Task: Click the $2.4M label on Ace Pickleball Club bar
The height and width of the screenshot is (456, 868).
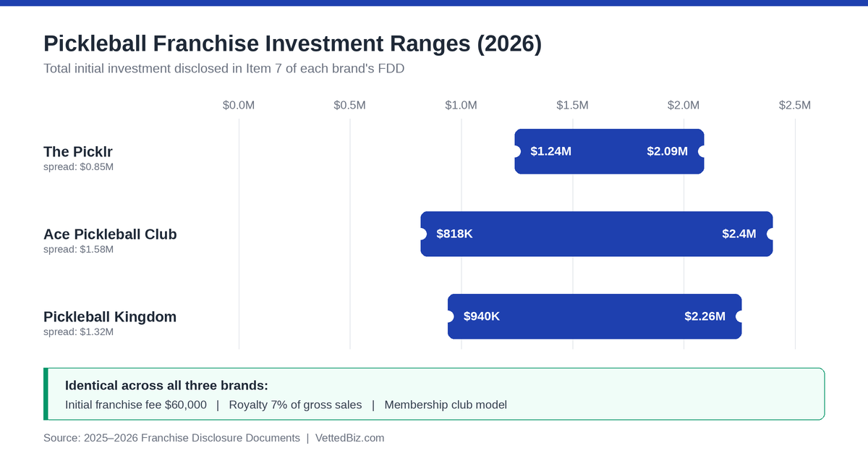Action: tap(739, 234)
